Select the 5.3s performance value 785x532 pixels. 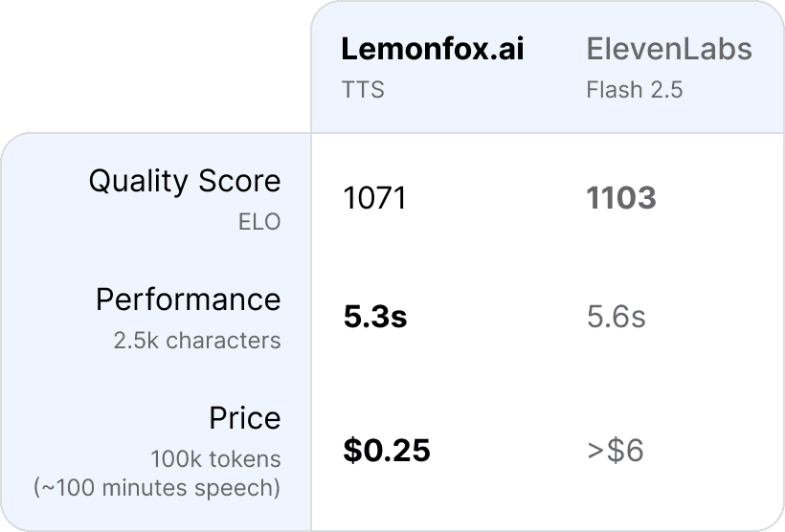coord(374,317)
